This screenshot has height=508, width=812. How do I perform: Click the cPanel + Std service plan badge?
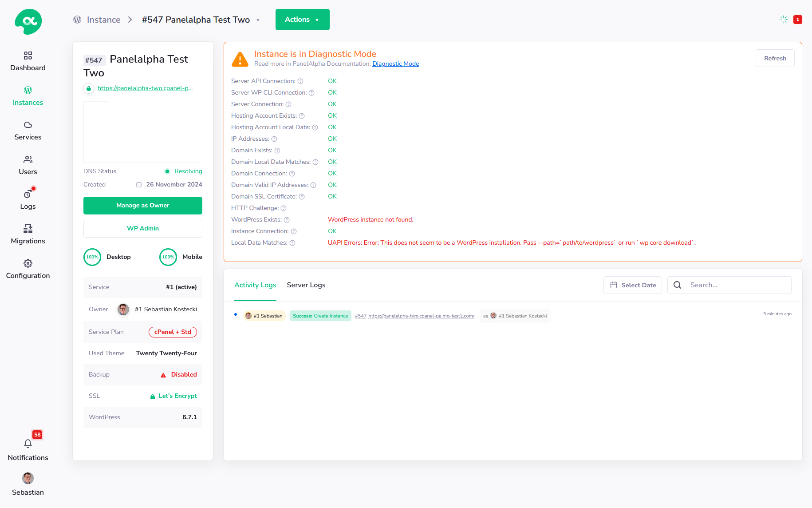click(173, 332)
